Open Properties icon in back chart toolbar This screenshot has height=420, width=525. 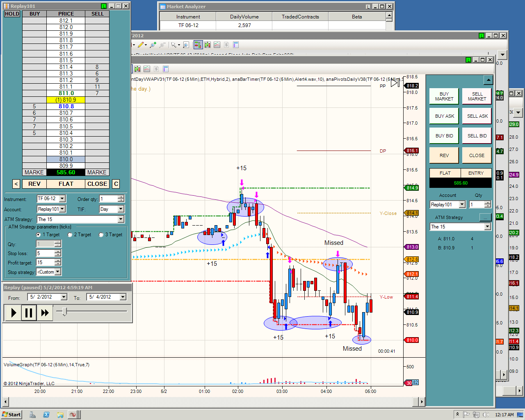click(x=236, y=45)
